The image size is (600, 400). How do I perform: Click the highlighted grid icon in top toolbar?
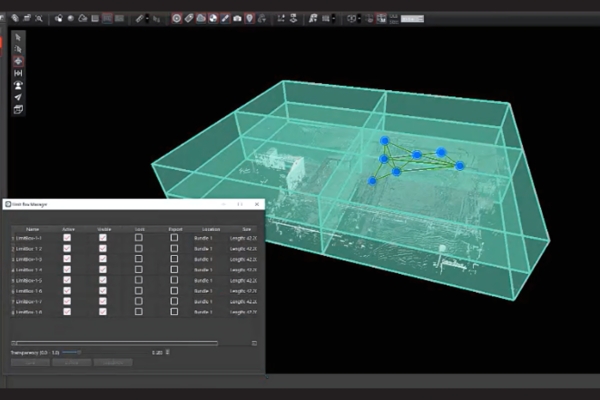[108, 18]
